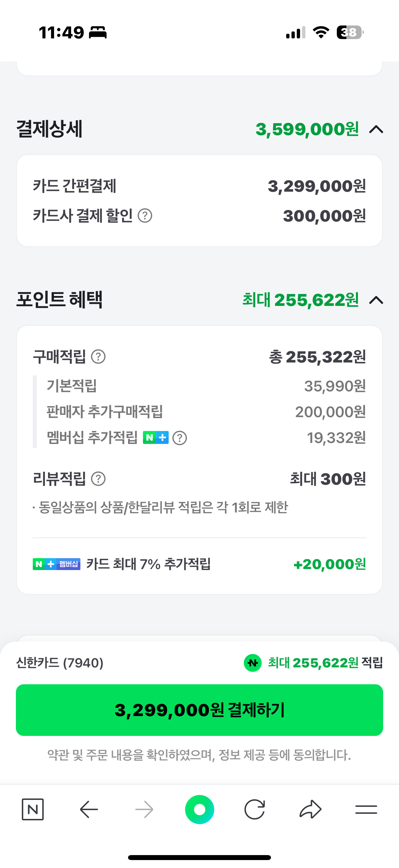This screenshot has height=868, width=399.
Task: Collapse the 포인트 혜택 section chevron
Action: (x=376, y=300)
